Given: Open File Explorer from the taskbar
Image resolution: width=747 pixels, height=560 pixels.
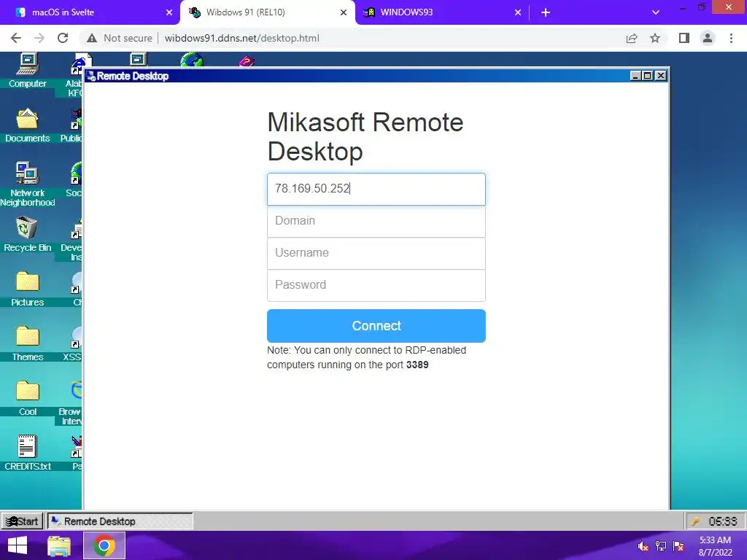Looking at the screenshot, I should point(59,545).
